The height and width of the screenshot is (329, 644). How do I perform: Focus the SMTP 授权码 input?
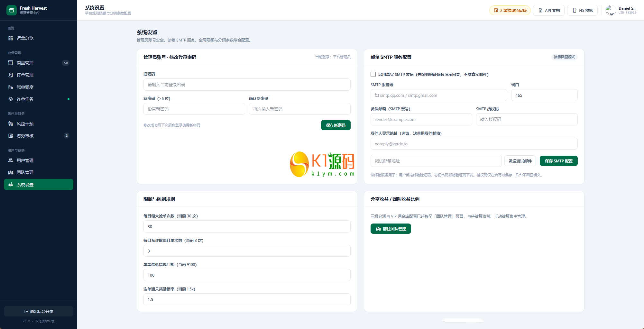(527, 119)
